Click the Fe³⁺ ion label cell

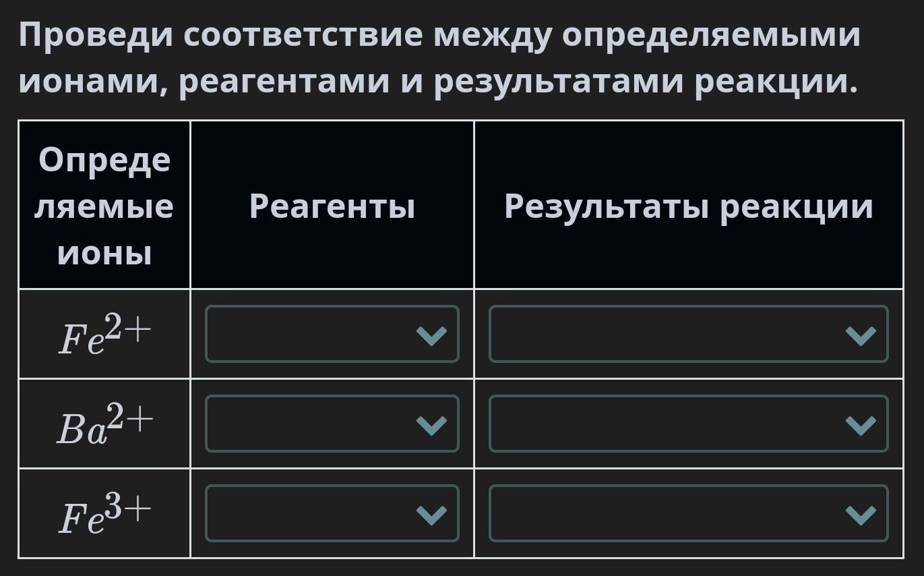[104, 514]
